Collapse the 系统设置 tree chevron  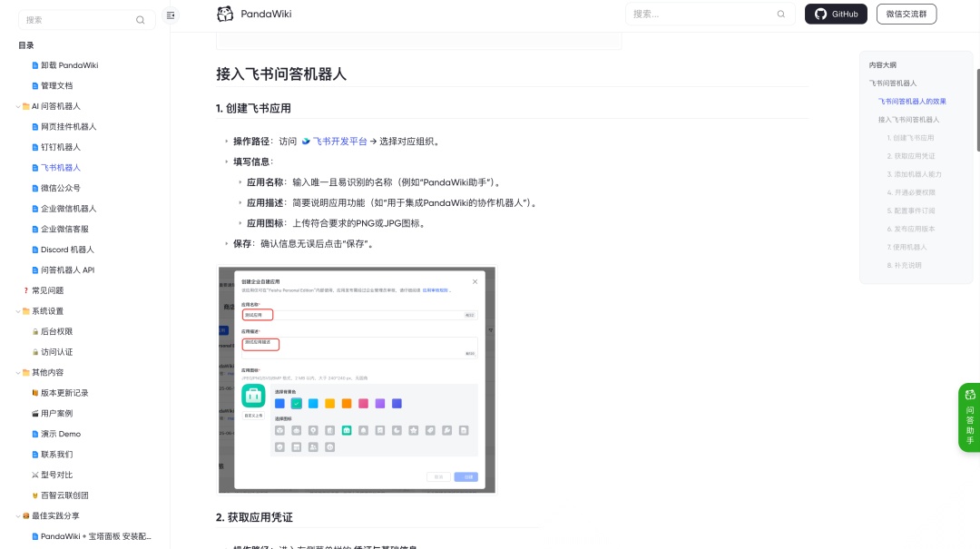pos(18,310)
